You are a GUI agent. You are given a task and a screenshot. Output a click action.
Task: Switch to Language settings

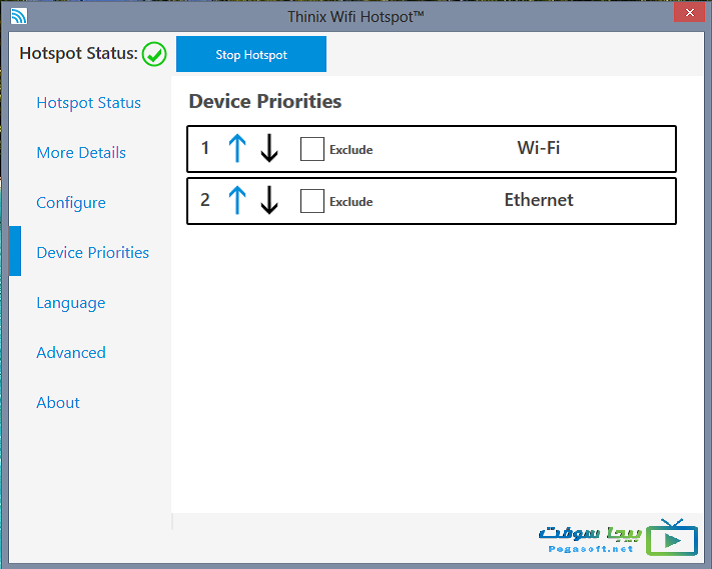[x=71, y=303]
